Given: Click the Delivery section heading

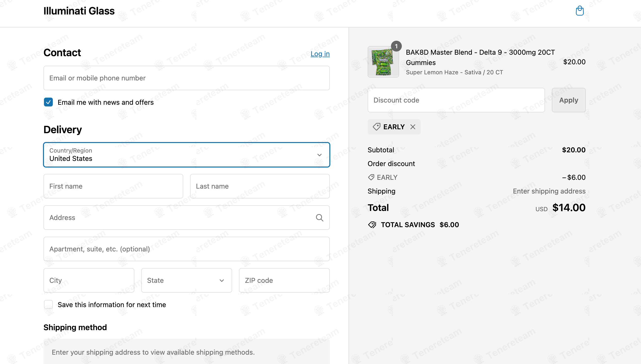Looking at the screenshot, I should tap(63, 130).
